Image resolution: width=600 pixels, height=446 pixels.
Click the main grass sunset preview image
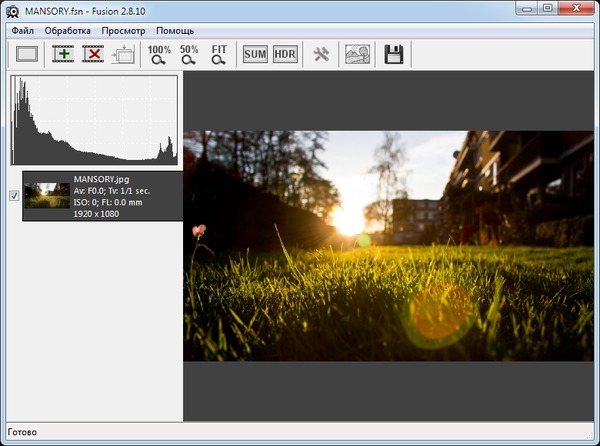(390, 245)
